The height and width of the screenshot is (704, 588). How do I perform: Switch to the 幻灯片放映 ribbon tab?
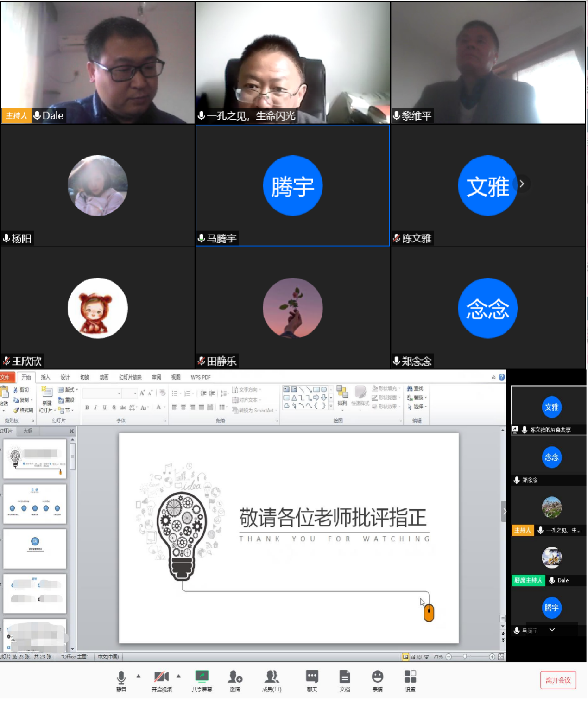click(130, 377)
